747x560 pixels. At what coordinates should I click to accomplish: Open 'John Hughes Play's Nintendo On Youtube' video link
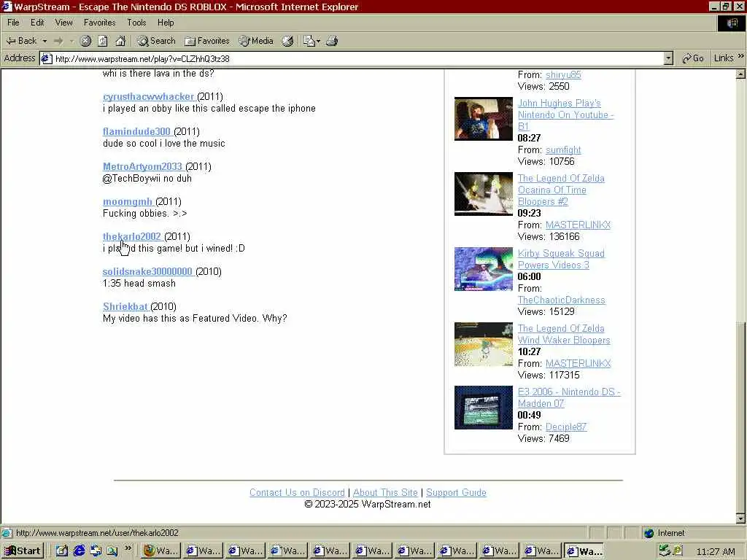tap(565, 114)
